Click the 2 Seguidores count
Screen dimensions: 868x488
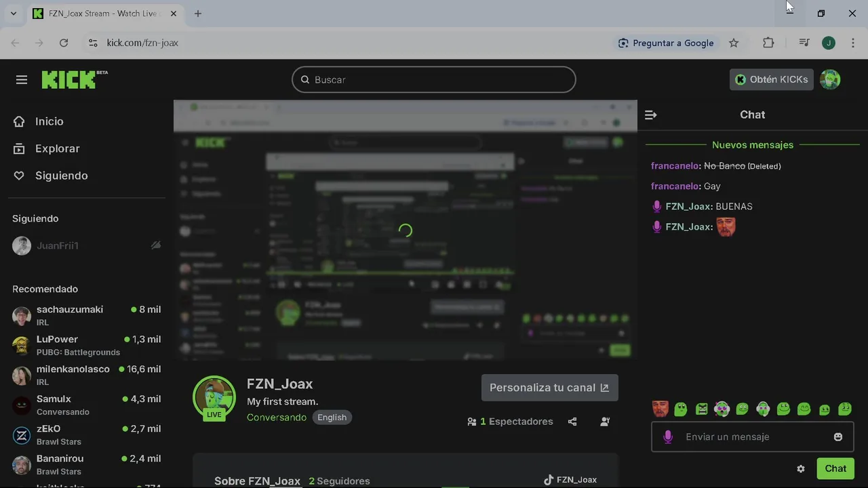click(x=339, y=481)
